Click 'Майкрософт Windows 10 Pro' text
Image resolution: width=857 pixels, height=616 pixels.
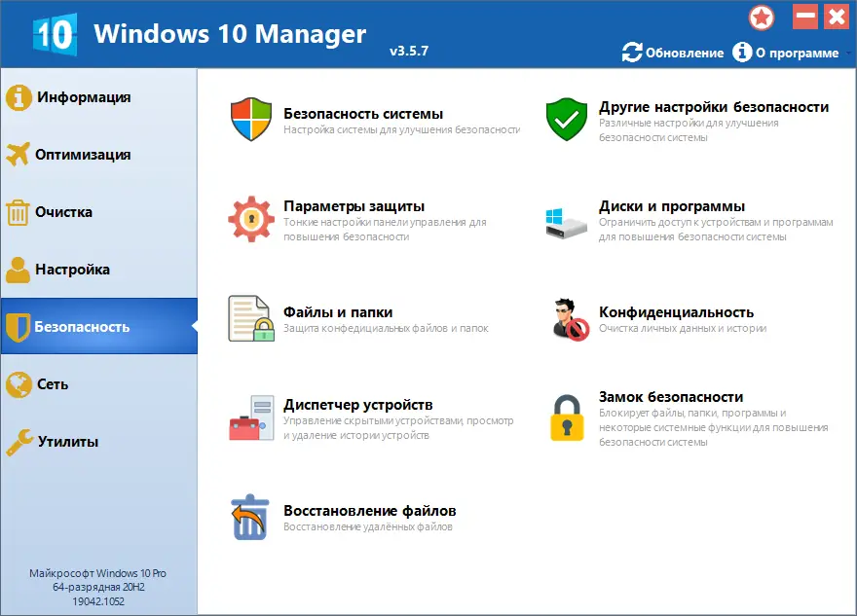(x=97, y=573)
